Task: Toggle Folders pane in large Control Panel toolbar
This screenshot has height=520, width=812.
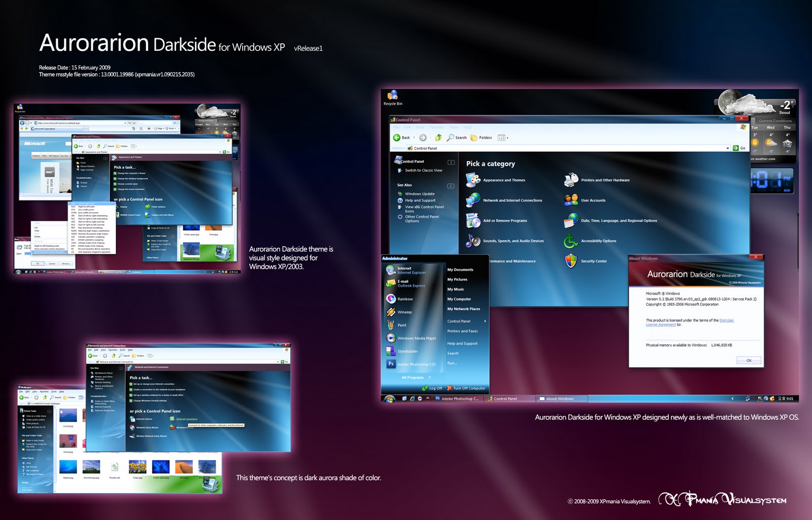Action: (481, 138)
